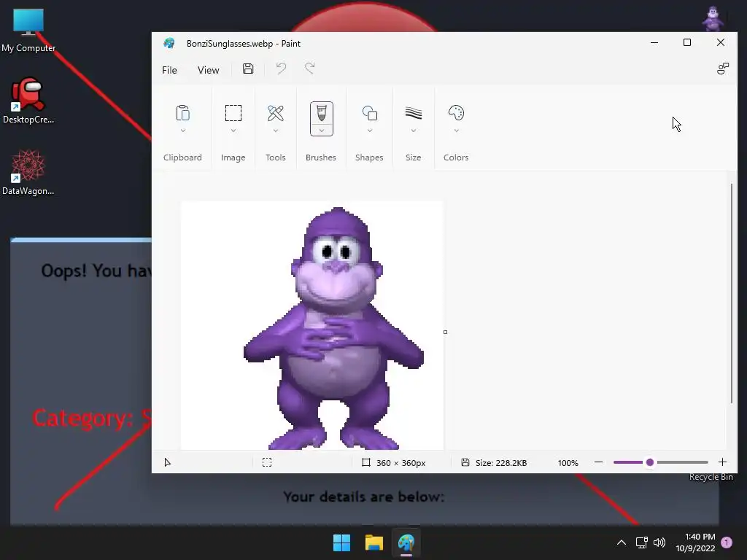Click the 'Size' group label
This screenshot has height=560, width=747.
tap(413, 157)
